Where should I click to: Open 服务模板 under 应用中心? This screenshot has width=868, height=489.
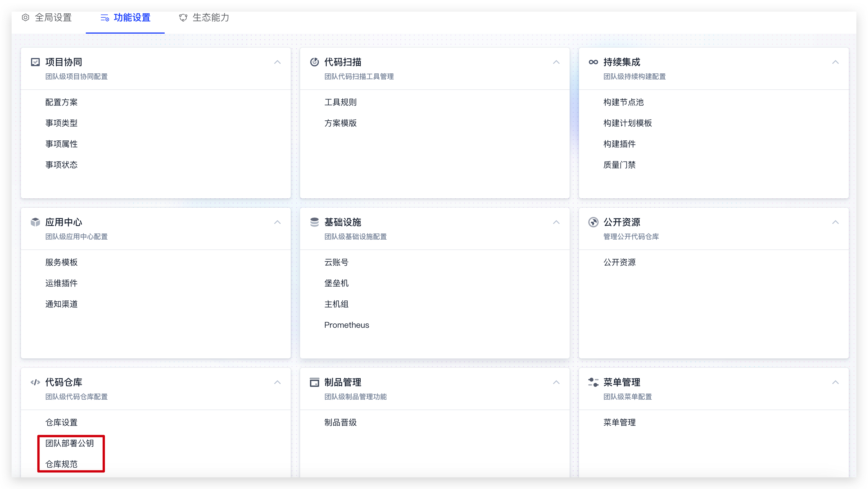click(x=61, y=262)
